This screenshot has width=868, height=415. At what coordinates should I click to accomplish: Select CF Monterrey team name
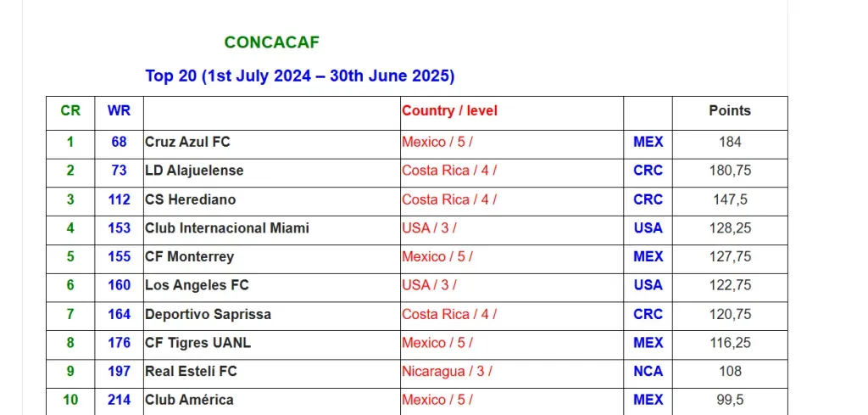(x=189, y=256)
